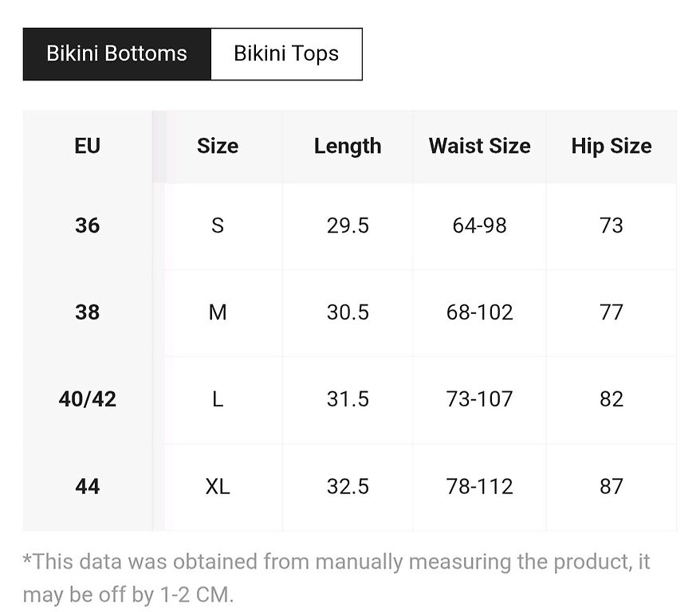700x612 pixels.
Task: Switch to the Bikini Tops tab
Action: pyautogui.click(x=286, y=54)
